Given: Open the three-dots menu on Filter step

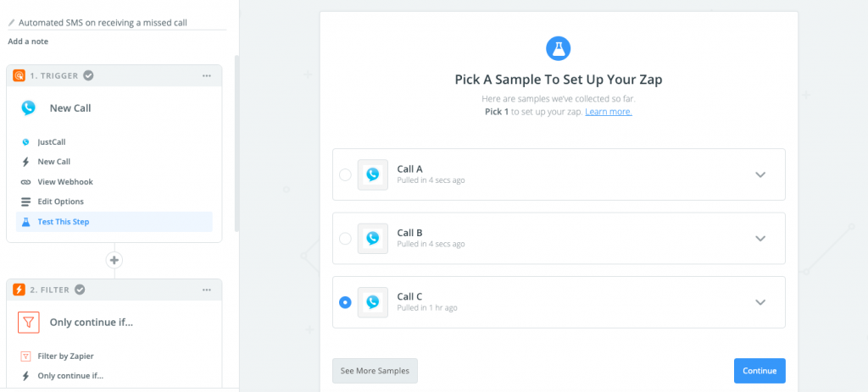Looking at the screenshot, I should pos(207,290).
